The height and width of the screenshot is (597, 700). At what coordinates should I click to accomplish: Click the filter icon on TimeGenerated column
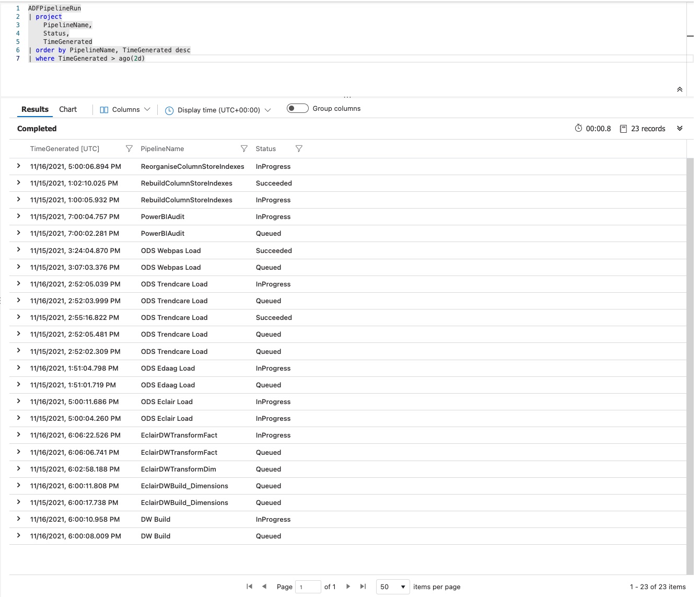(x=129, y=148)
